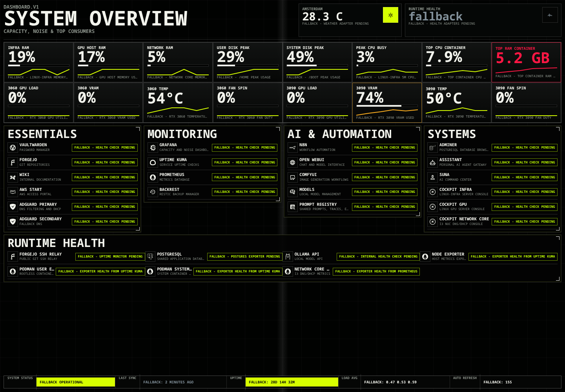Screen dimensions: 565x392
Task: Open the Forgejo git repositories icon
Action: tap(13, 162)
